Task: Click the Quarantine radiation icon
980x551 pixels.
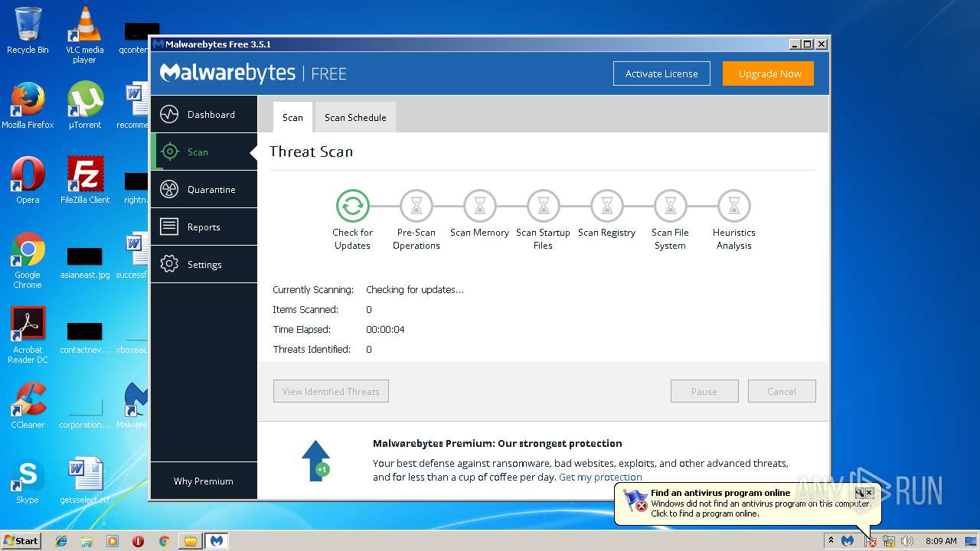Action: tap(169, 190)
